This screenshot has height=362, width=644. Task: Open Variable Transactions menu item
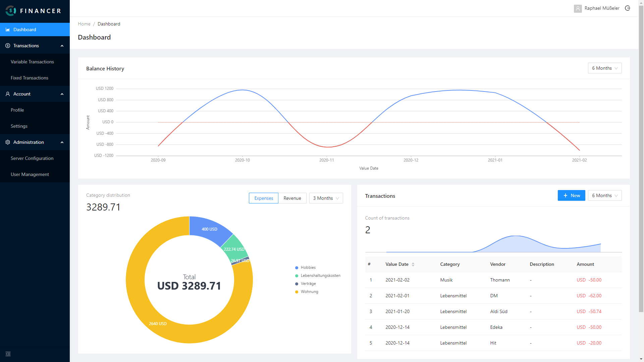[x=32, y=62]
